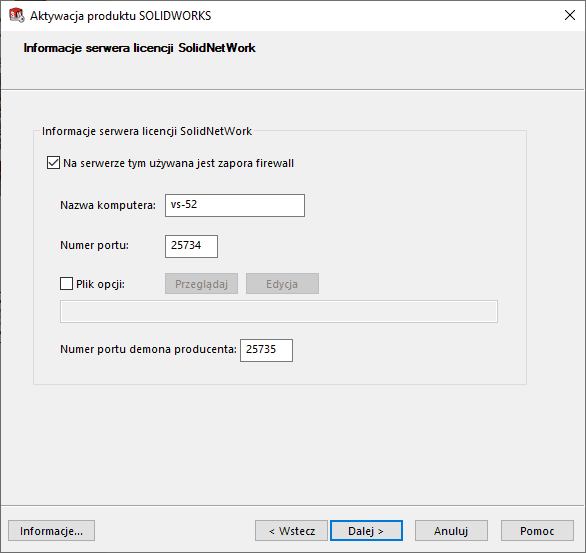The width and height of the screenshot is (586, 553).
Task: Click the 'Nazwa komputera:' label
Action: pos(108,205)
